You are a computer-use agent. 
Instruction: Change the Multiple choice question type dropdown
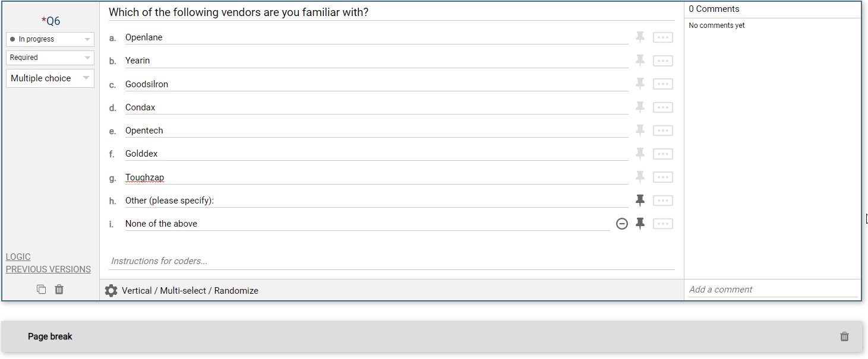[x=50, y=78]
